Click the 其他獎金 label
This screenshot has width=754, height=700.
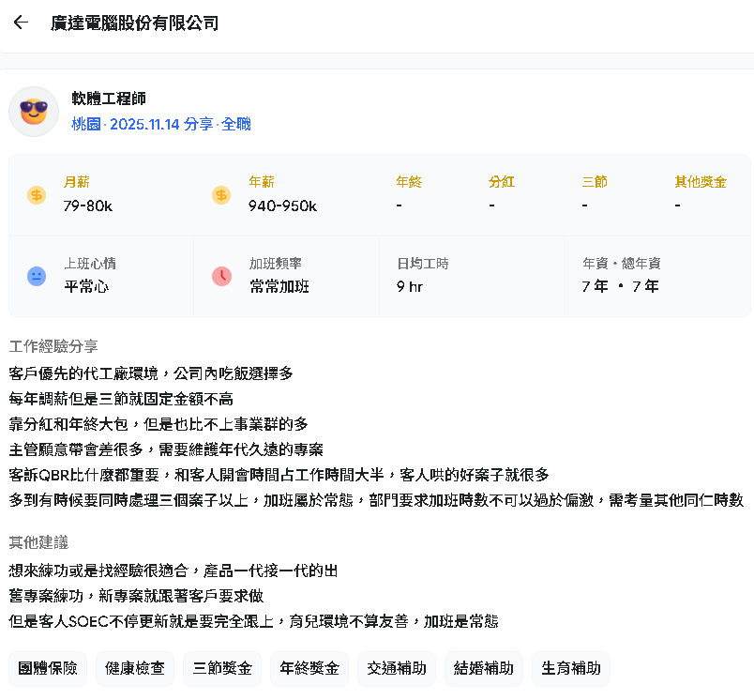(x=701, y=182)
